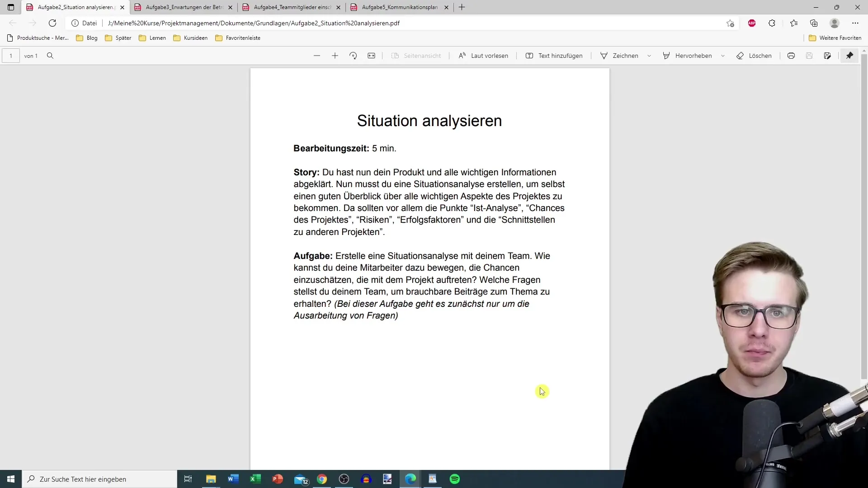This screenshot has width=868, height=488.
Task: Click the zoom out minus icon
Action: point(317,56)
